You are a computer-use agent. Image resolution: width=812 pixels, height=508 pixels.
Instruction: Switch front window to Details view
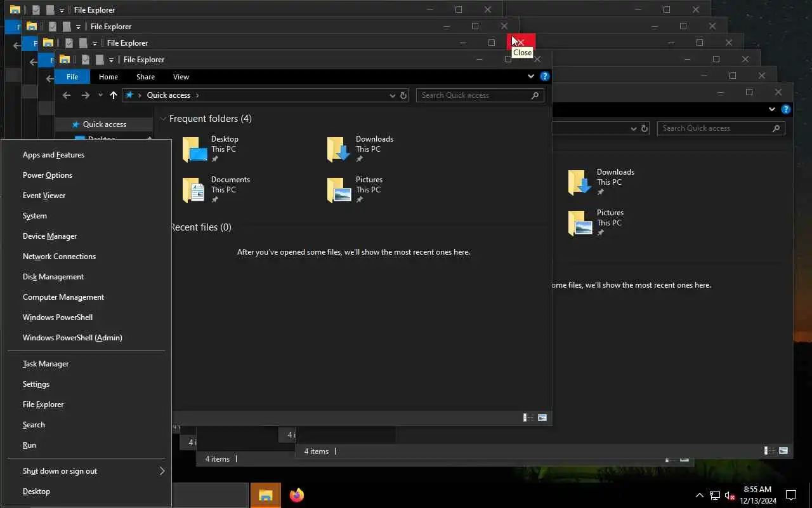point(528,418)
